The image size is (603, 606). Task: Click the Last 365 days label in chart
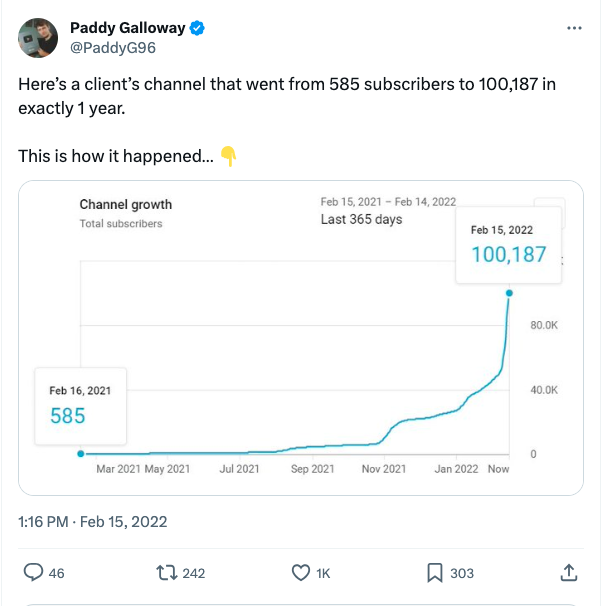point(361,220)
